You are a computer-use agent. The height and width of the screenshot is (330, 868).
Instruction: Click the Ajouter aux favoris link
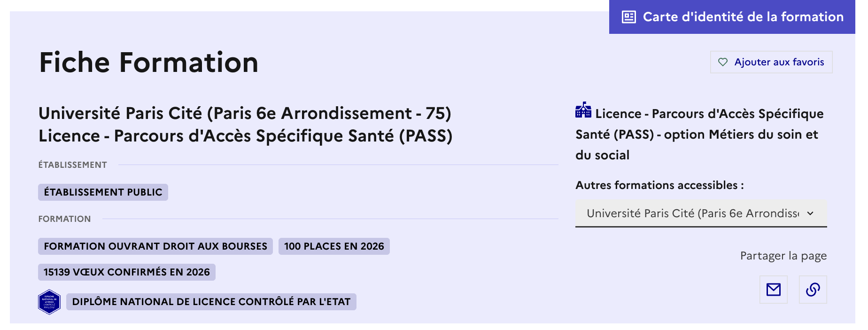tap(780, 62)
